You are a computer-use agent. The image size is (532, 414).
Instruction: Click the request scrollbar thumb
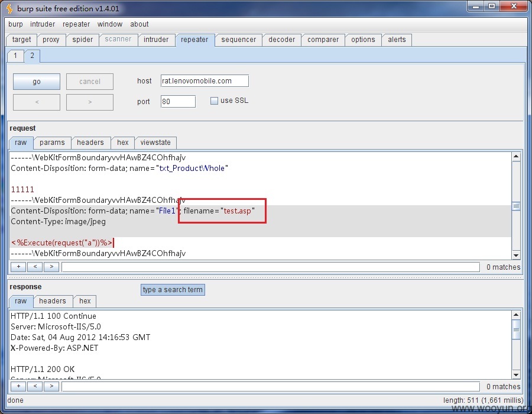tap(516, 206)
